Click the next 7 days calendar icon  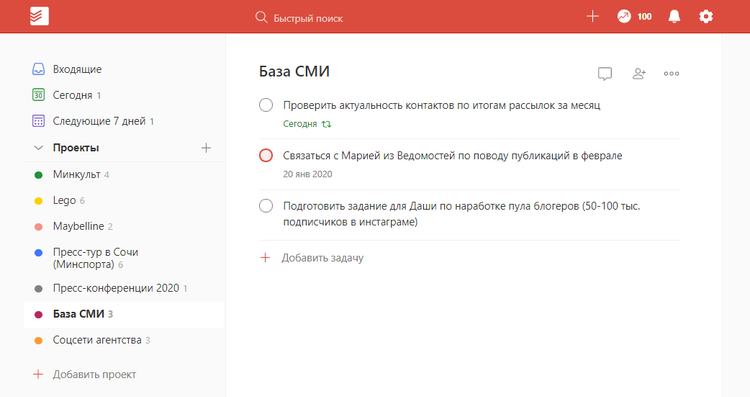click(x=38, y=121)
